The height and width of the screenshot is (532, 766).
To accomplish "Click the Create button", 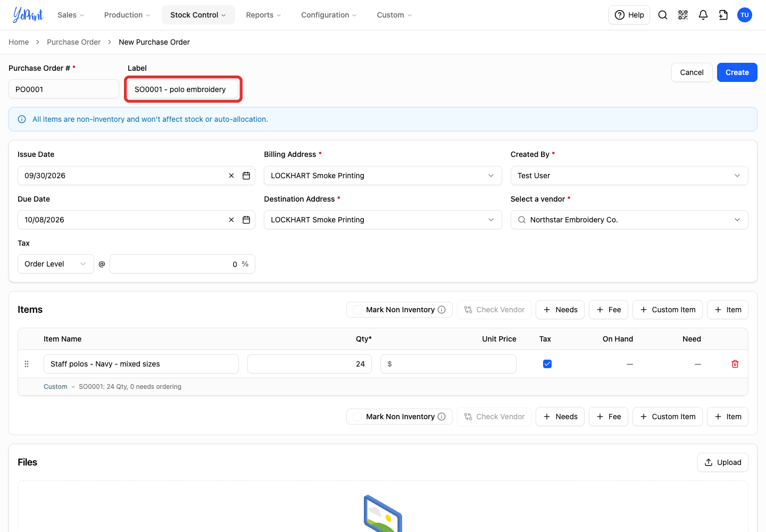I will click(x=737, y=72).
